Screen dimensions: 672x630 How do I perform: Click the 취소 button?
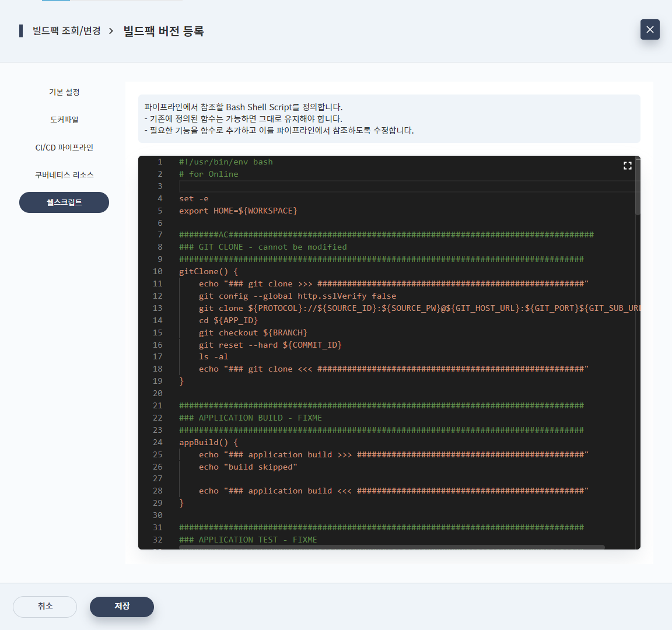[x=45, y=607]
